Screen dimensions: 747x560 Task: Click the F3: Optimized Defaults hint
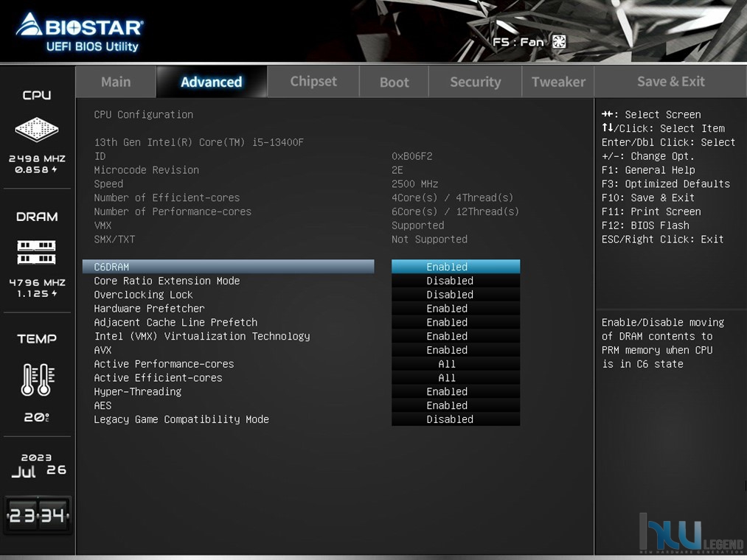click(666, 183)
